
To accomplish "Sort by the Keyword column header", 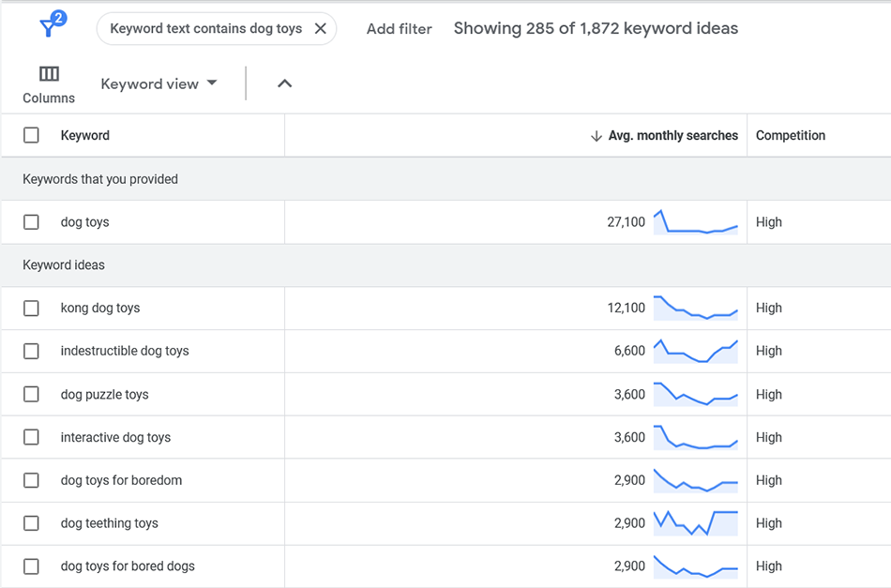I will click(85, 134).
